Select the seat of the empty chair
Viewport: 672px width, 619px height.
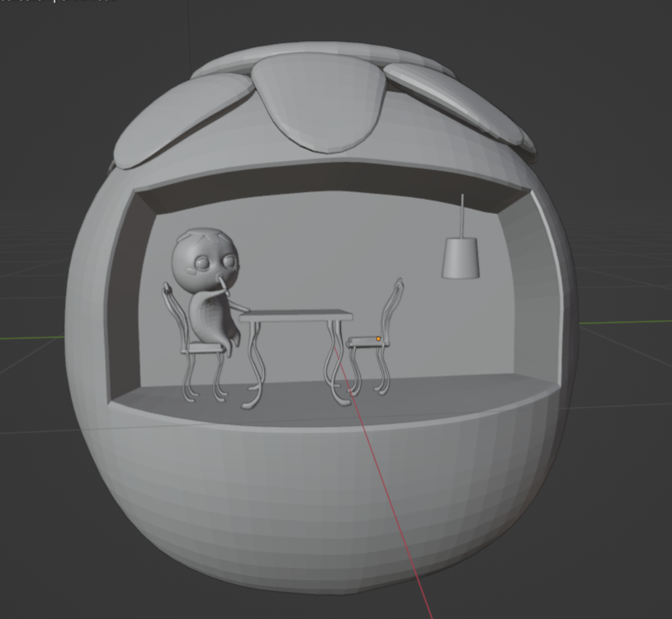pyautogui.click(x=366, y=340)
